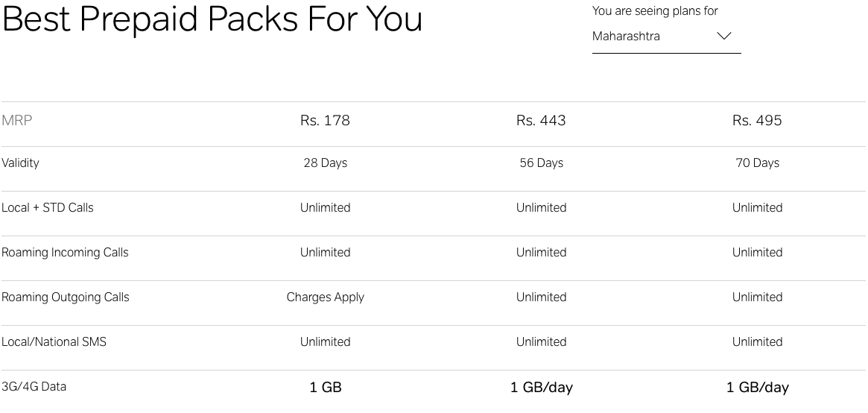Click the Validity row label
This screenshot has width=868, height=413.
[x=21, y=163]
